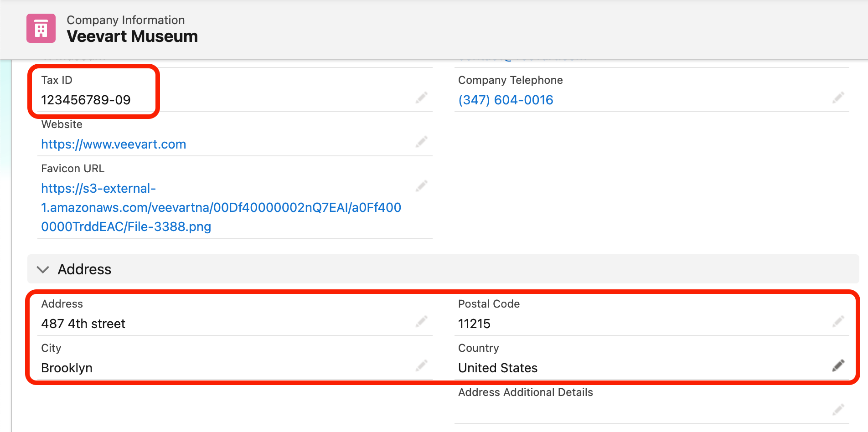
Task: Edit the Website field with the pencil icon
Action: pos(422,142)
